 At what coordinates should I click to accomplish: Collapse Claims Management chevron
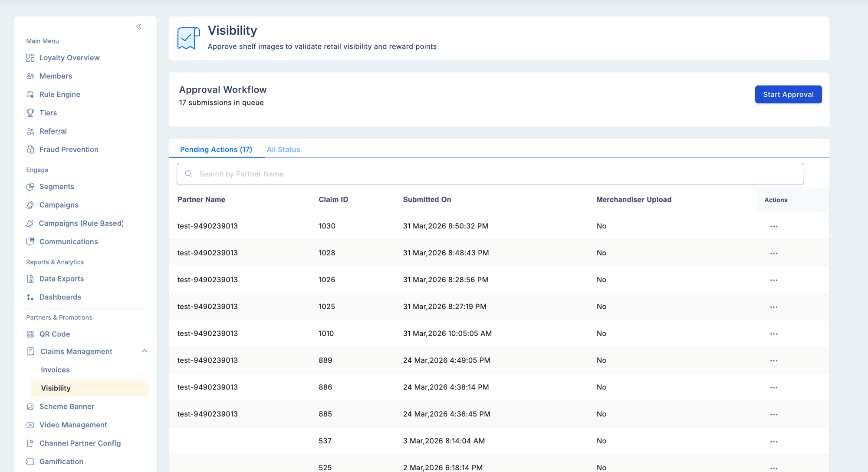tap(145, 351)
